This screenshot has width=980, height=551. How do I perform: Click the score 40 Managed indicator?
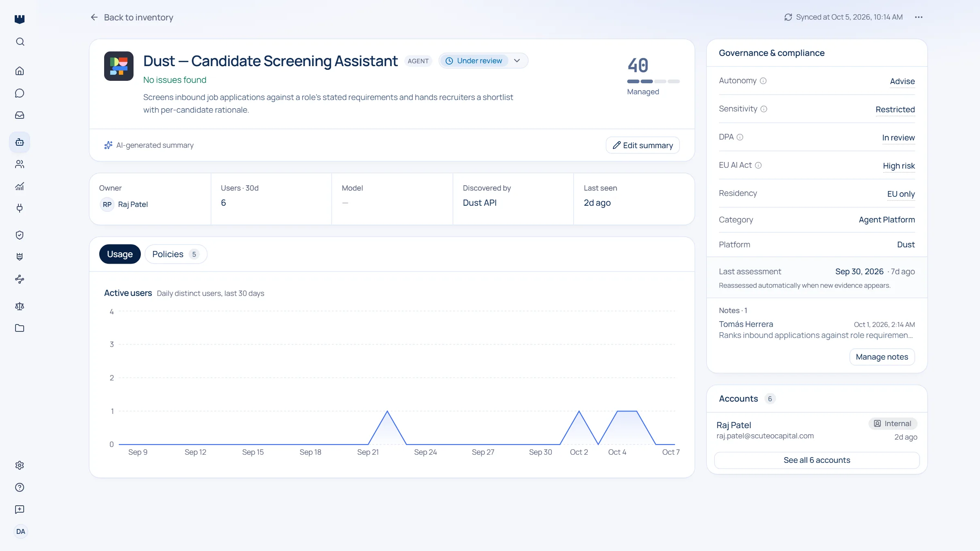[x=653, y=76]
